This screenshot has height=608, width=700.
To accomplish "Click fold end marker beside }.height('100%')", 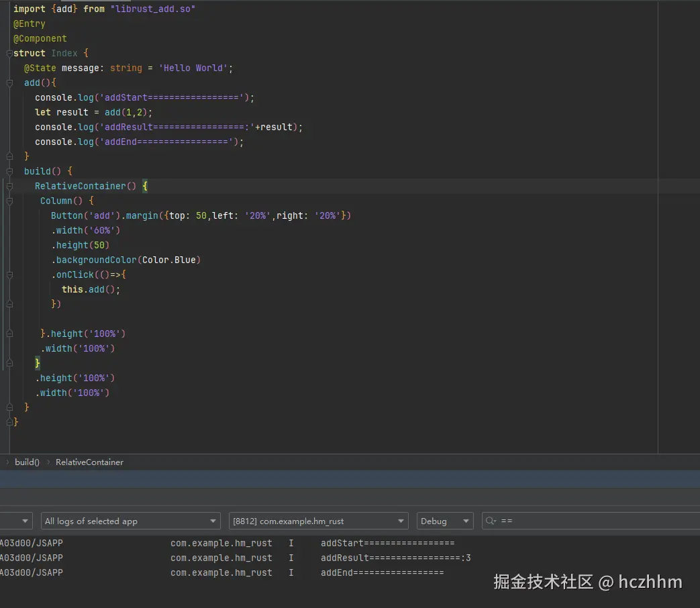I will 9,334.
